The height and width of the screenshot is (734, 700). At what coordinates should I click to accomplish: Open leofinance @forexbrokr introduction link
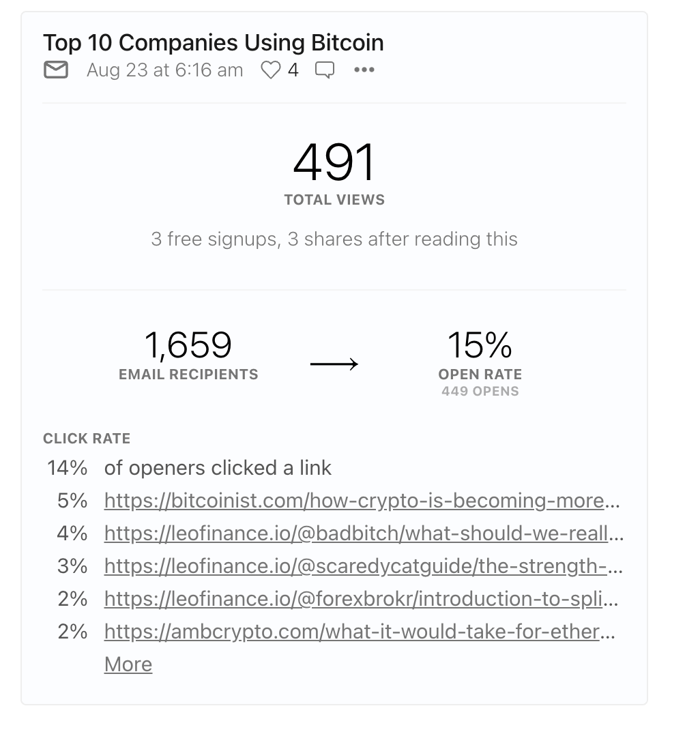(x=361, y=599)
